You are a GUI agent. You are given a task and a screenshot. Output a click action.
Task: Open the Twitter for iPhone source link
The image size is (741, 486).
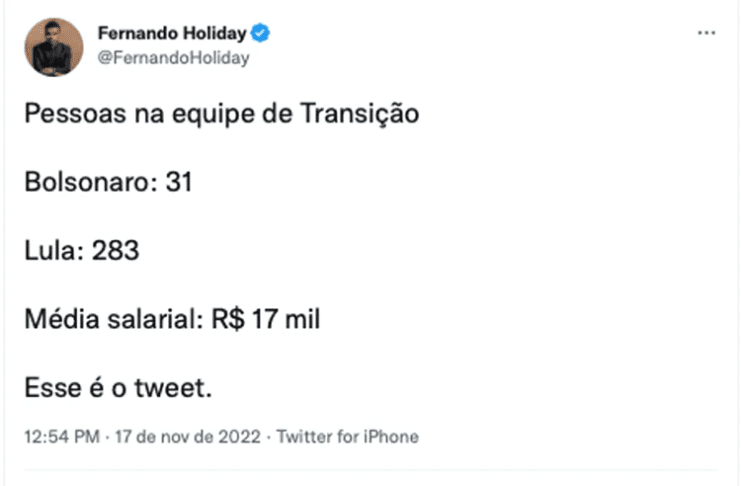pyautogui.click(x=348, y=436)
